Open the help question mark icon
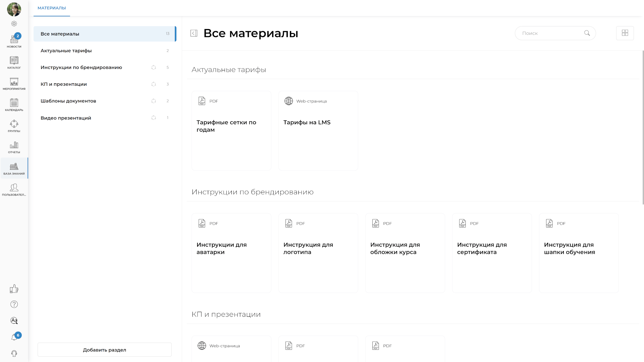Viewport: 644px width, 362px height. [x=14, y=304]
